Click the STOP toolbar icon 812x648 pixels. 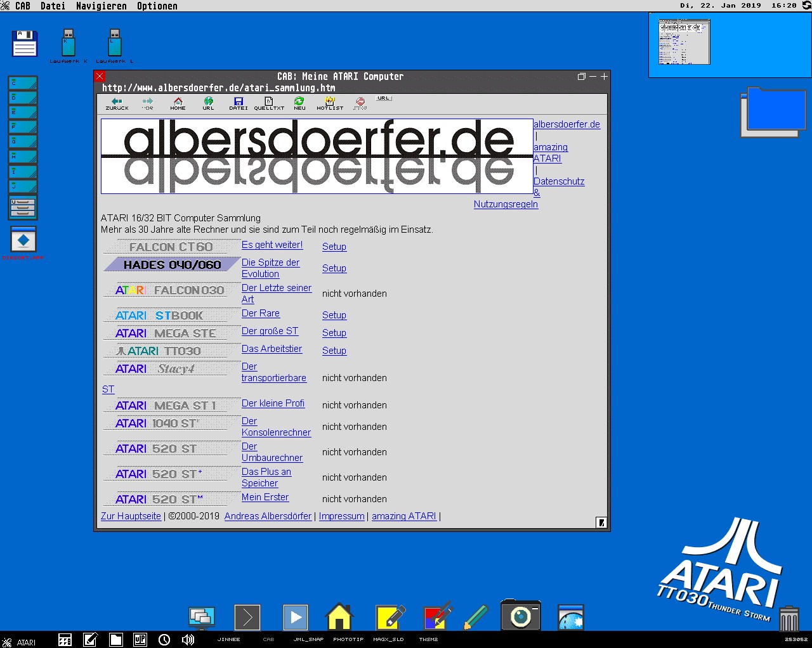[360, 103]
